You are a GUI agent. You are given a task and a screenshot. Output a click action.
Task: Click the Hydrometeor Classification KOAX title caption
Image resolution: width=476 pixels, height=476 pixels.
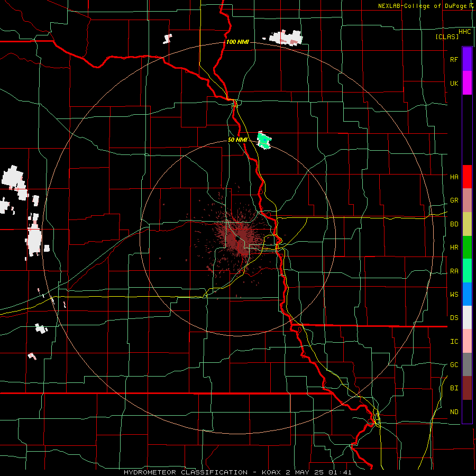click(x=237, y=472)
